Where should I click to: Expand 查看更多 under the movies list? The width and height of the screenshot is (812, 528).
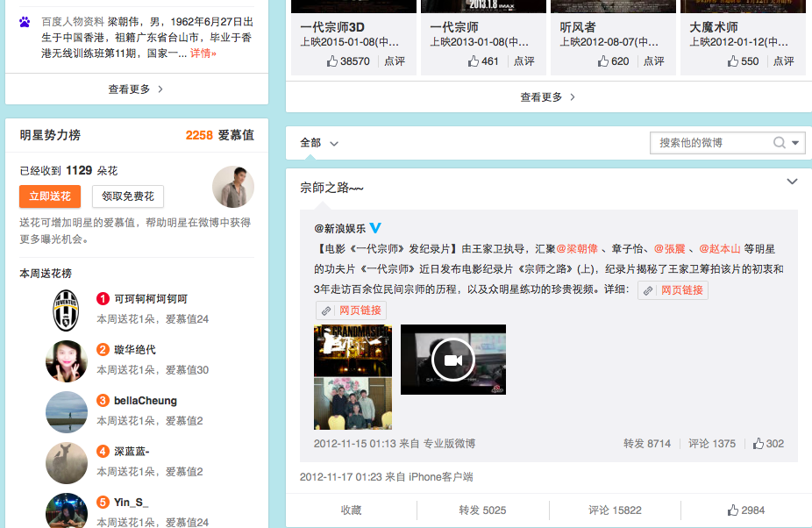coord(548,96)
